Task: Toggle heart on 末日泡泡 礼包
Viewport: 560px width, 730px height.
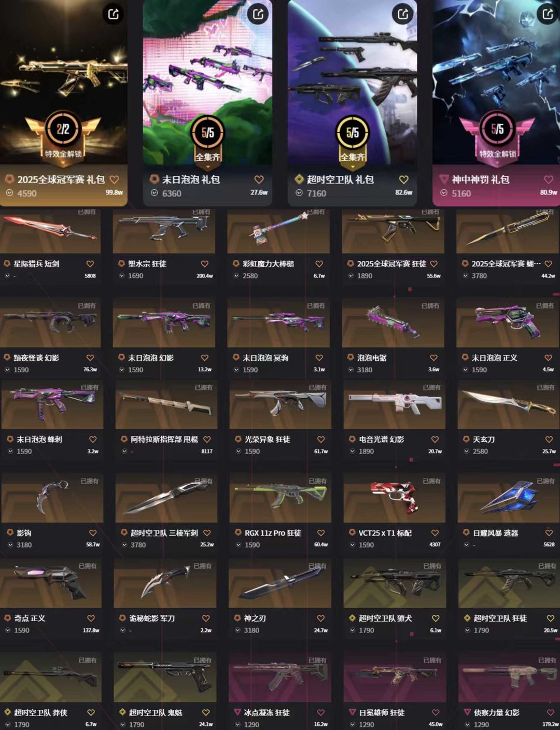Action: tap(259, 179)
